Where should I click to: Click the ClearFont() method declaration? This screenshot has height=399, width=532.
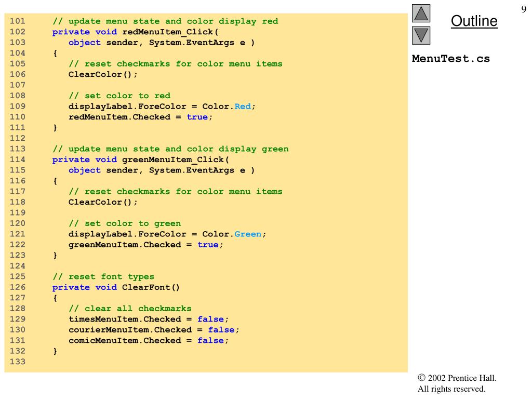[x=116, y=287]
